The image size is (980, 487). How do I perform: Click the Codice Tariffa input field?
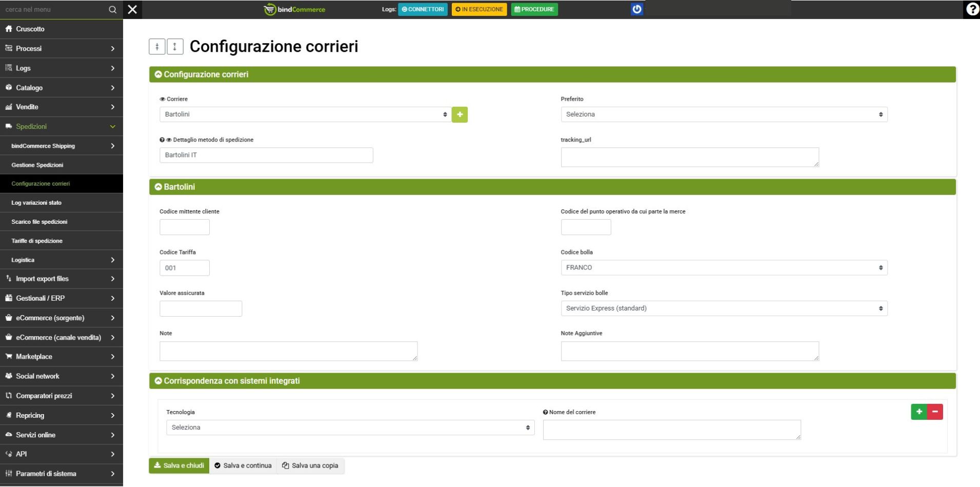pyautogui.click(x=184, y=268)
